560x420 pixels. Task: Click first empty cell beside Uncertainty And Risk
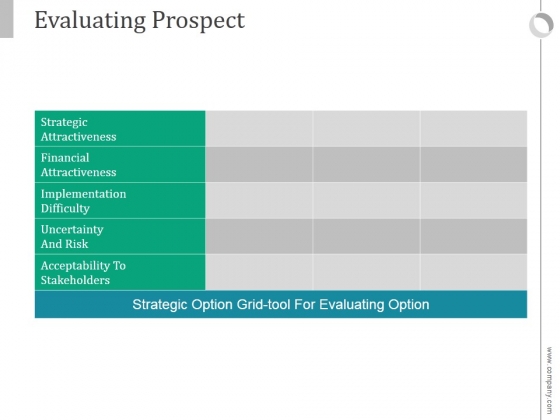[259, 236]
